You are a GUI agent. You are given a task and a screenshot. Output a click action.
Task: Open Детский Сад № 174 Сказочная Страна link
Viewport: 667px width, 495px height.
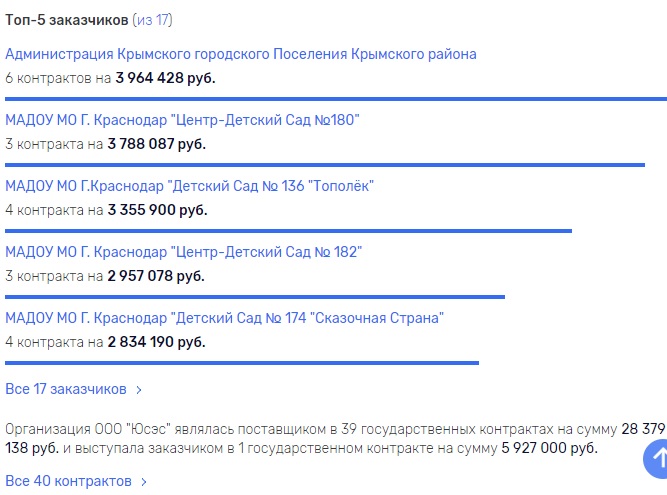(224, 318)
